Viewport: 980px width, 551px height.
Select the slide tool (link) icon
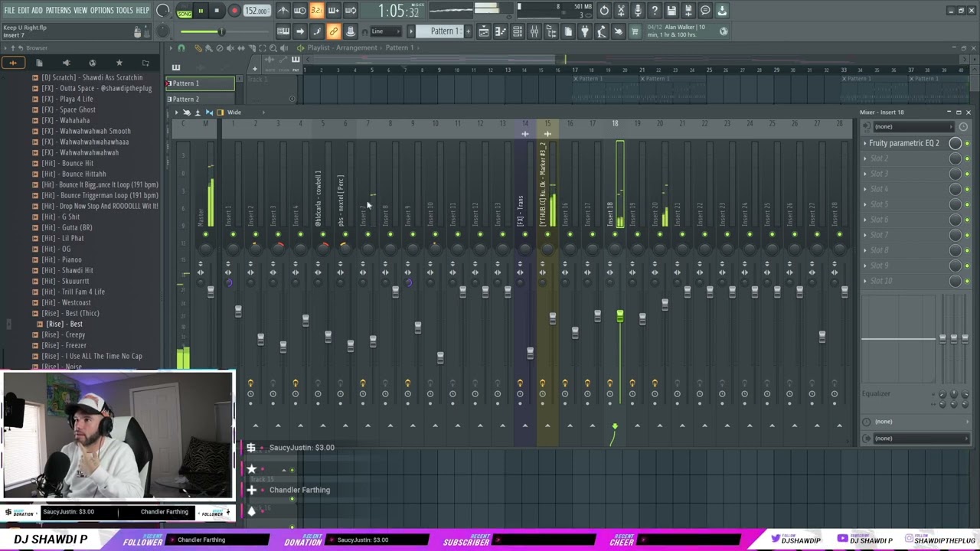point(332,31)
